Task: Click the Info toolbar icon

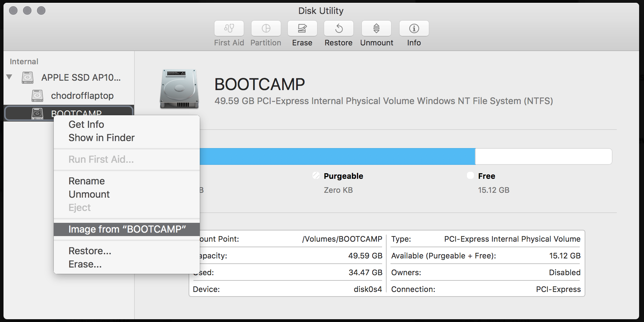Action: coord(414,28)
